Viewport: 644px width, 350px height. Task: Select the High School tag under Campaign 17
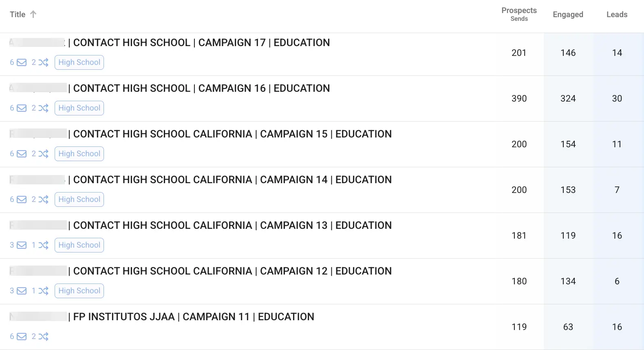[79, 62]
